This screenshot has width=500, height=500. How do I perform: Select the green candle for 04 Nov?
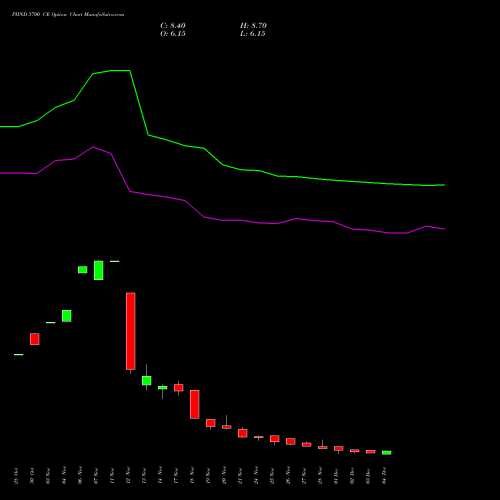[x=67, y=316]
